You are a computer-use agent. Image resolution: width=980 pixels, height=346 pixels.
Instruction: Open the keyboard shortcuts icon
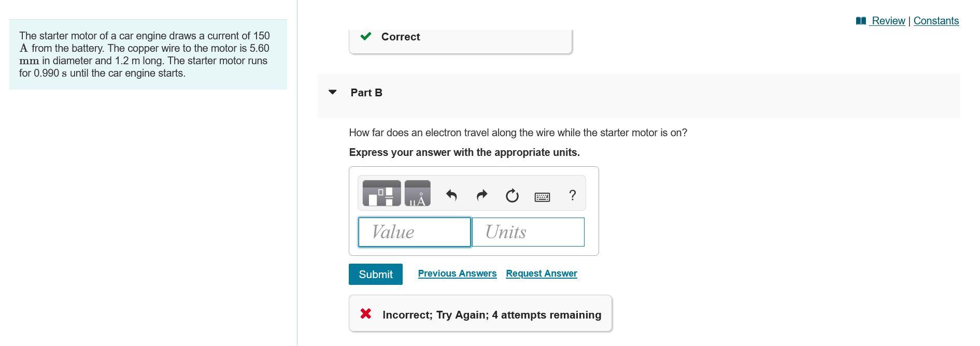pyautogui.click(x=542, y=196)
